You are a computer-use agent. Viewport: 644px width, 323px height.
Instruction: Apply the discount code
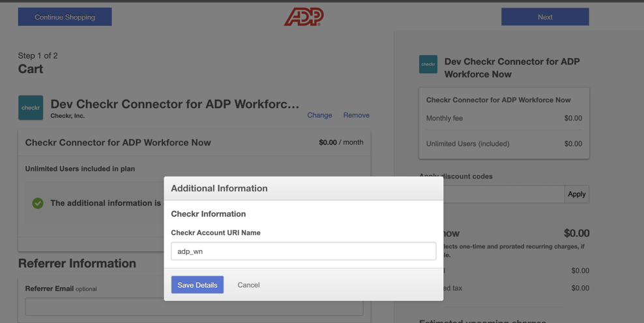pyautogui.click(x=577, y=194)
